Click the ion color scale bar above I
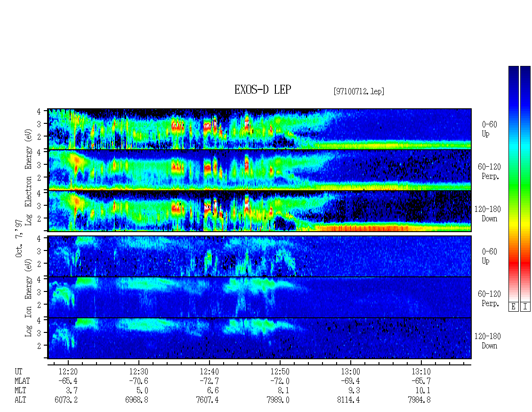Viewport: 532px width, 412px height. (x=525, y=184)
